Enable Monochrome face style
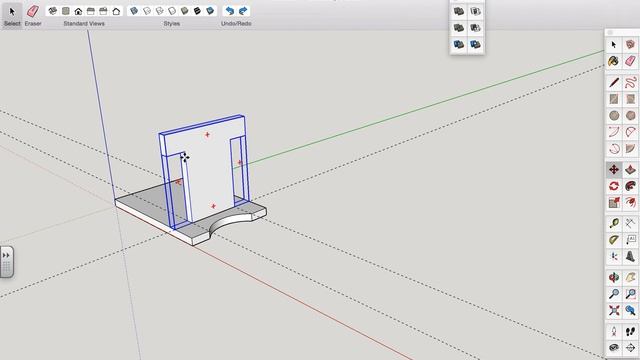This screenshot has height=360, width=640. tap(210, 11)
